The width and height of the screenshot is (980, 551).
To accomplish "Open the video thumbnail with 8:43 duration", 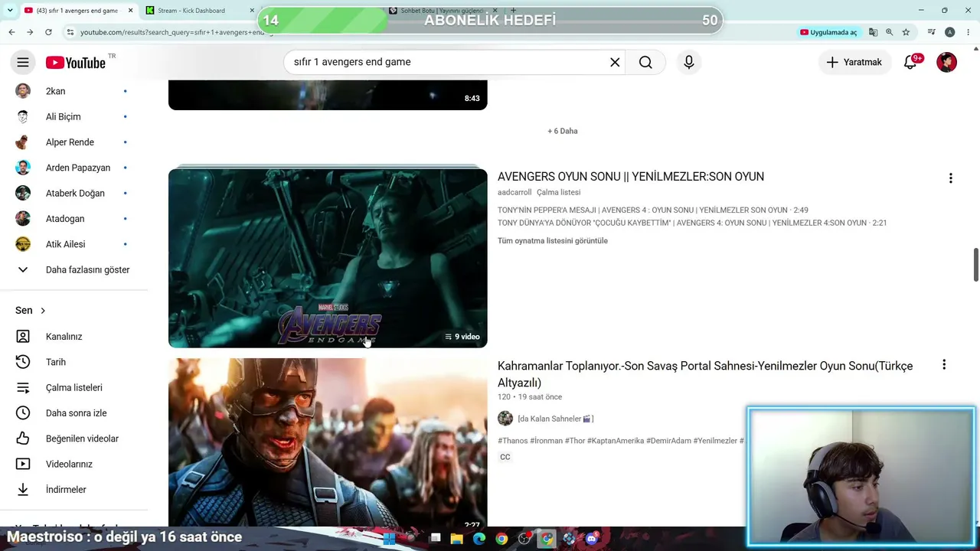I will [x=328, y=95].
